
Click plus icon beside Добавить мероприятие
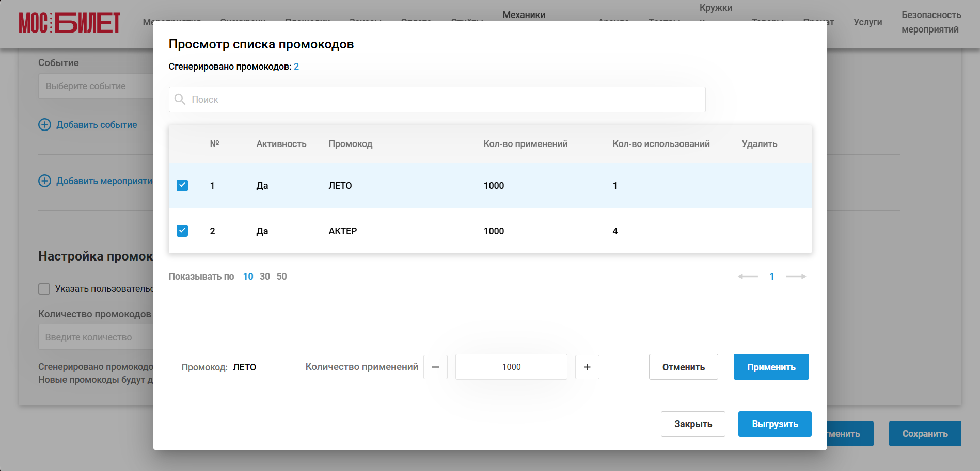click(x=45, y=181)
